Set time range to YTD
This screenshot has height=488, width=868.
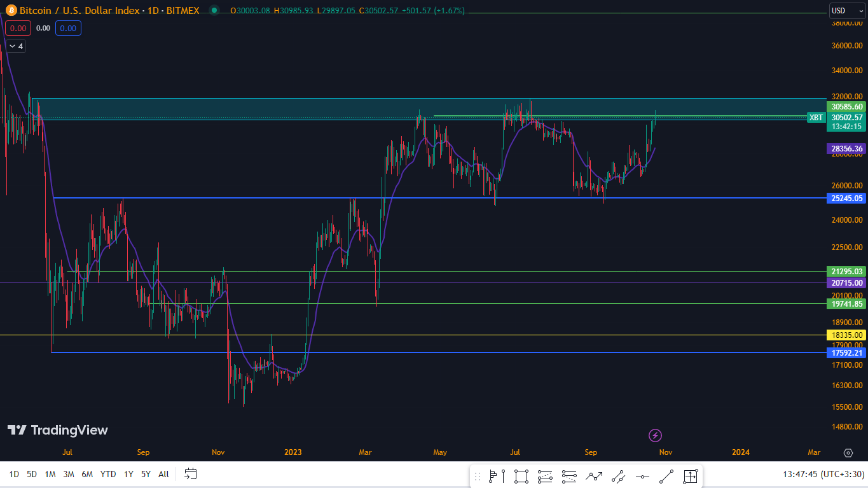pos(108,473)
